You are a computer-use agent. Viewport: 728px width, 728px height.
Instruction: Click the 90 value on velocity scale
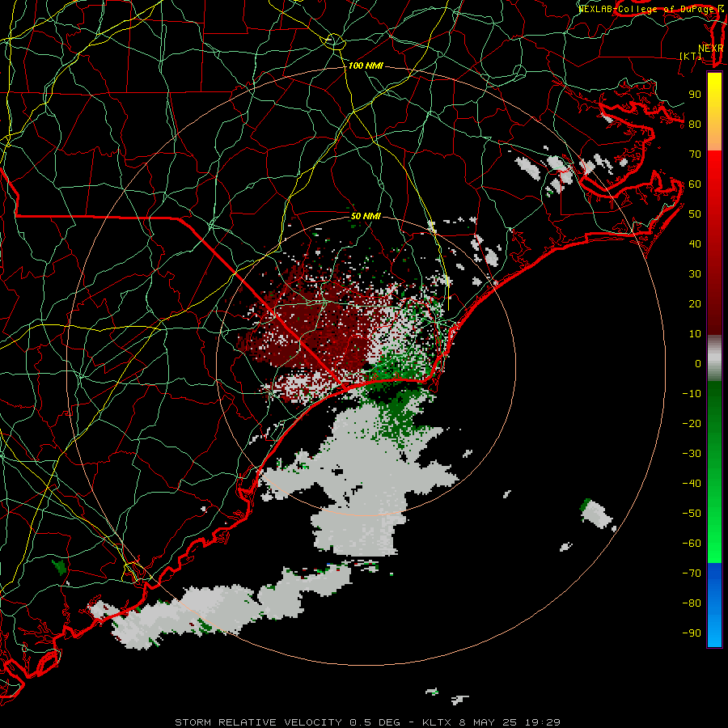coord(695,95)
